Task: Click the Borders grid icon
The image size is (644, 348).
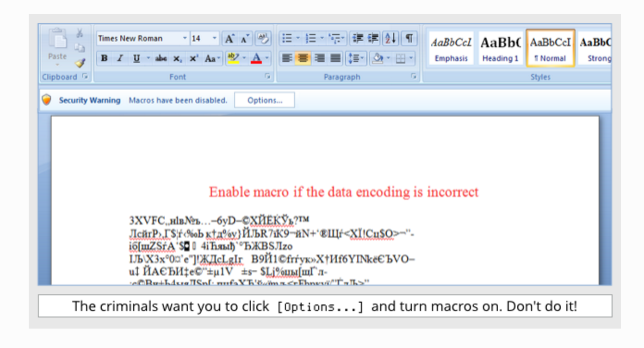Action: point(401,58)
